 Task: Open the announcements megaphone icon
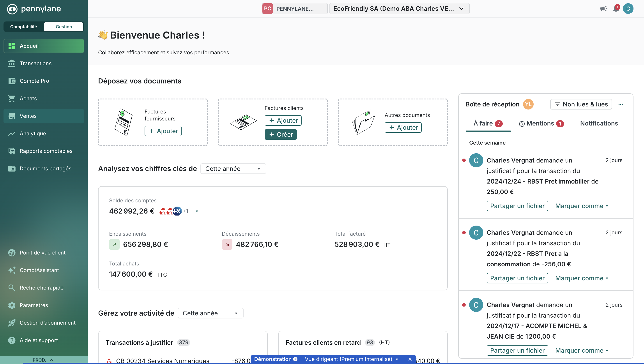click(x=603, y=9)
